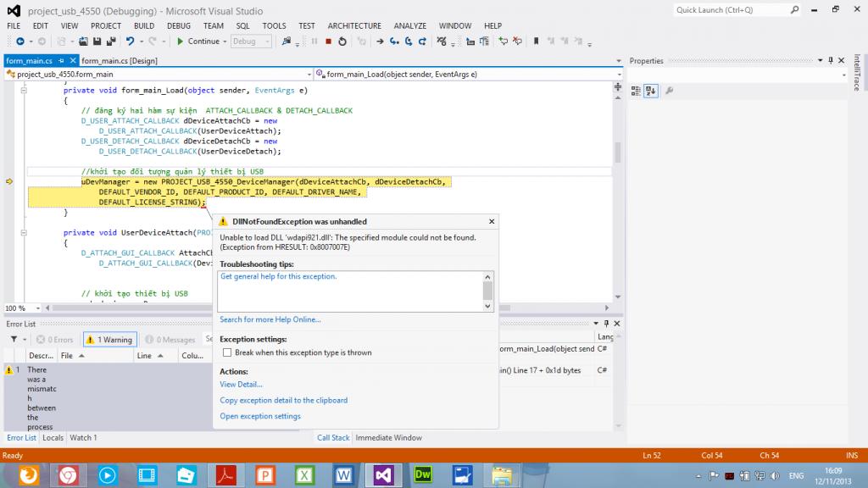Click the 'View Detail...' link
This screenshot has width=868, height=488.
click(x=241, y=385)
